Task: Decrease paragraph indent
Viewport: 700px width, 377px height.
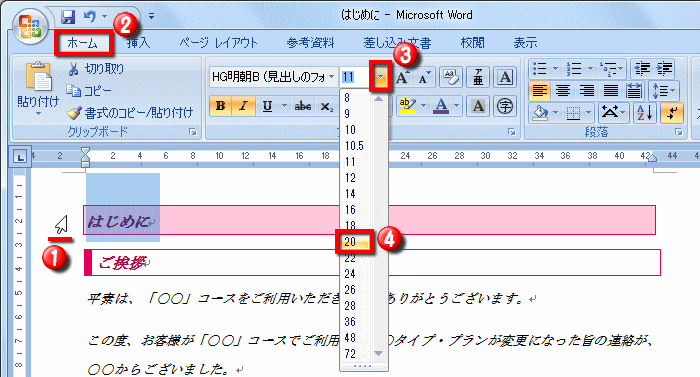Action: [642, 68]
